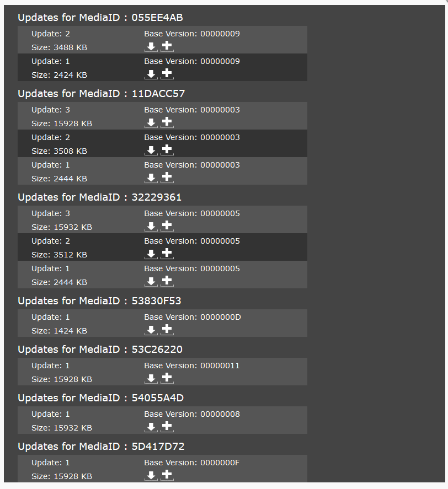
Task: Click plus icon for MediaID 53C26220 update
Action: [x=167, y=378]
